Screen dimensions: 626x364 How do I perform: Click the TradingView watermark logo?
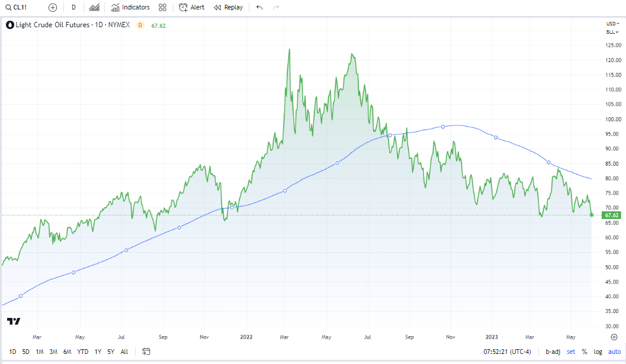coord(12,320)
